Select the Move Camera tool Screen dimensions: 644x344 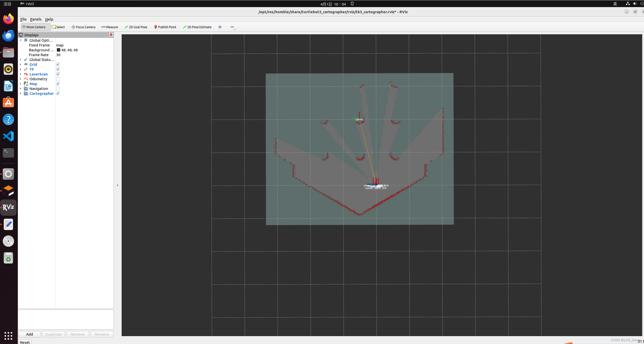pyautogui.click(x=35, y=27)
